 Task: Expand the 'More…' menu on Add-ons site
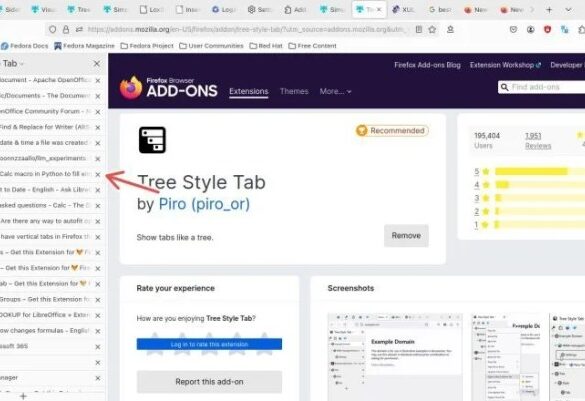335,91
